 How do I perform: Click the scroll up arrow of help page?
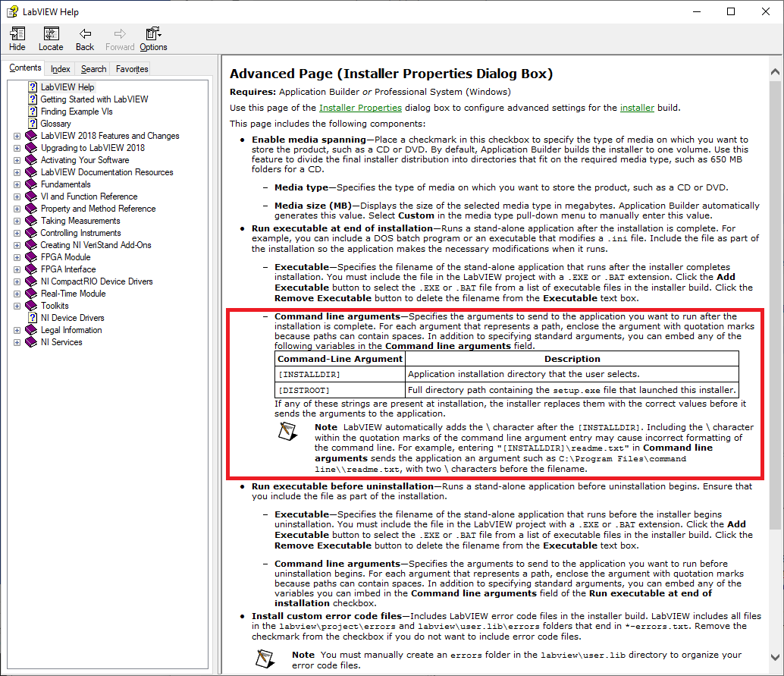point(775,72)
